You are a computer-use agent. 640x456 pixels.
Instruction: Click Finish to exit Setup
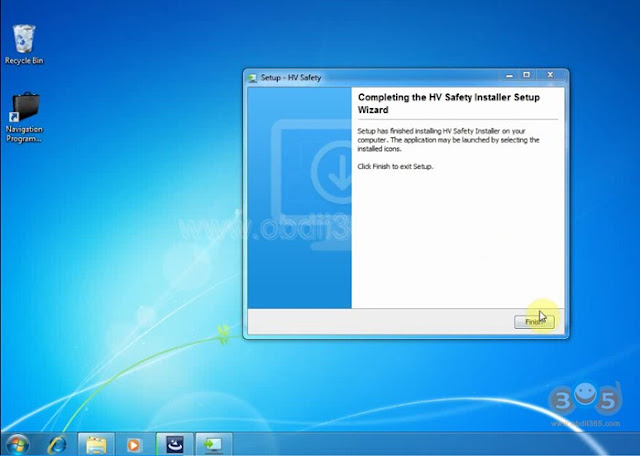click(534, 322)
